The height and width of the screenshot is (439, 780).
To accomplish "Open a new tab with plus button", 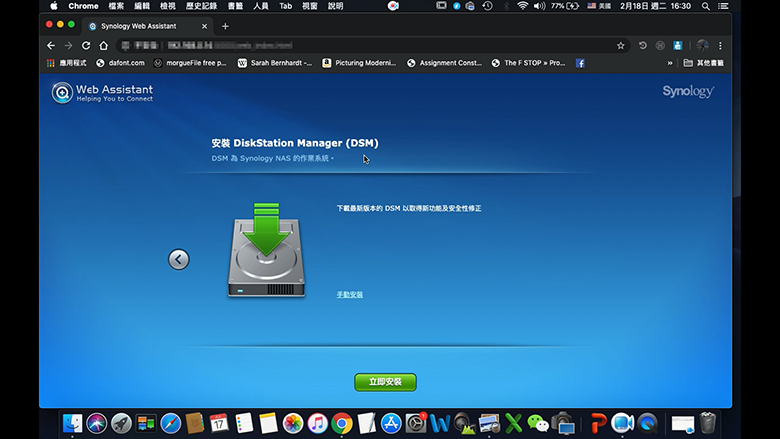I will [225, 26].
